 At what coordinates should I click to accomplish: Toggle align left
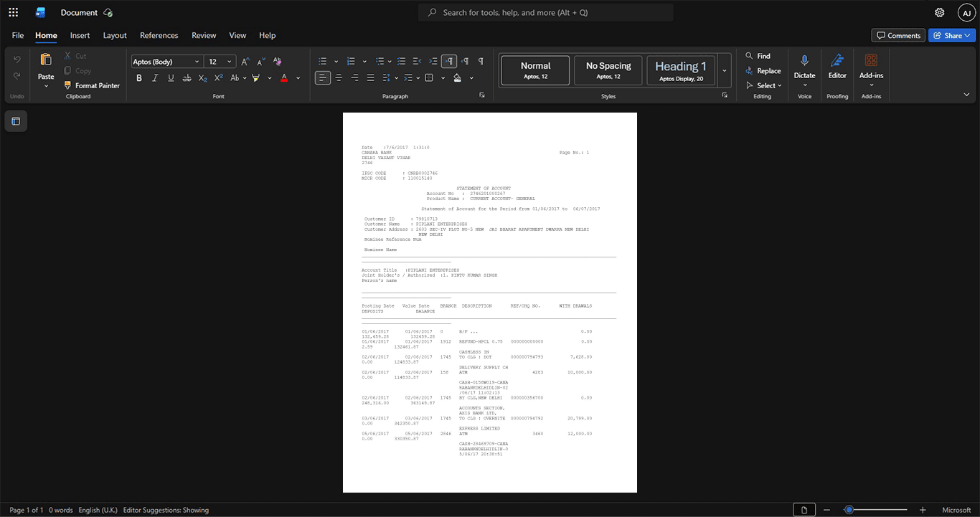click(x=323, y=77)
